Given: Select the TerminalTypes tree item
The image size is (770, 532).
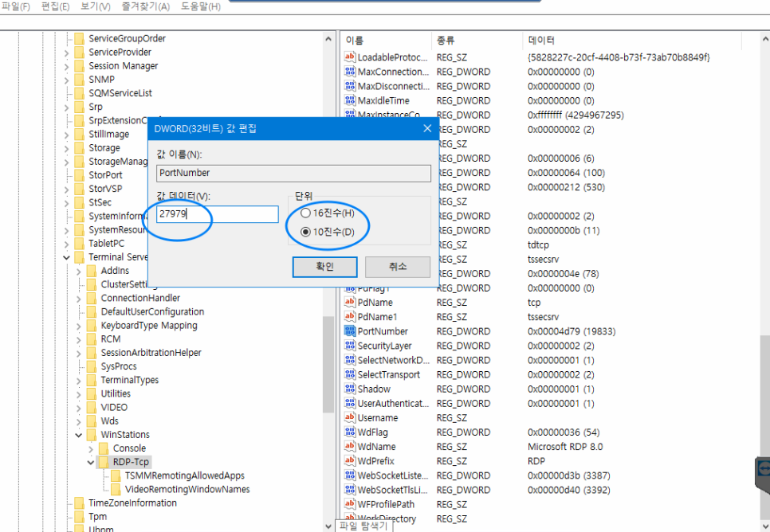Looking at the screenshot, I should pyautogui.click(x=130, y=380).
